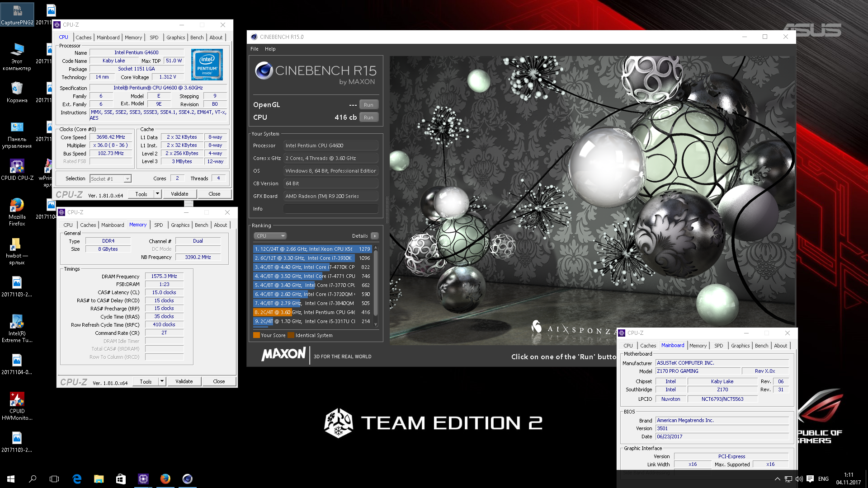Open the CPU ranking type dropdown in Cinebench
The height and width of the screenshot is (488, 868).
[x=270, y=236]
